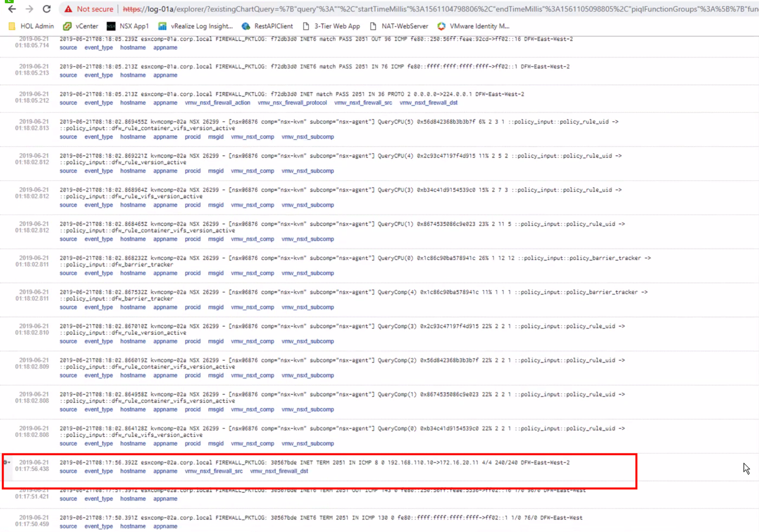Viewport: 759px width, 532px height.
Task: Click vmw_nsx_firewall_protocol field link
Action: pos(292,103)
